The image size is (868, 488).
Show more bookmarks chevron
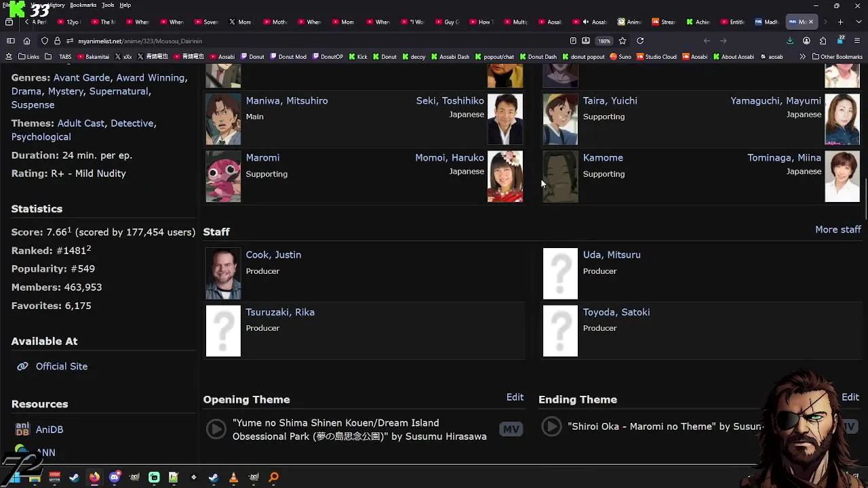[x=802, y=57]
